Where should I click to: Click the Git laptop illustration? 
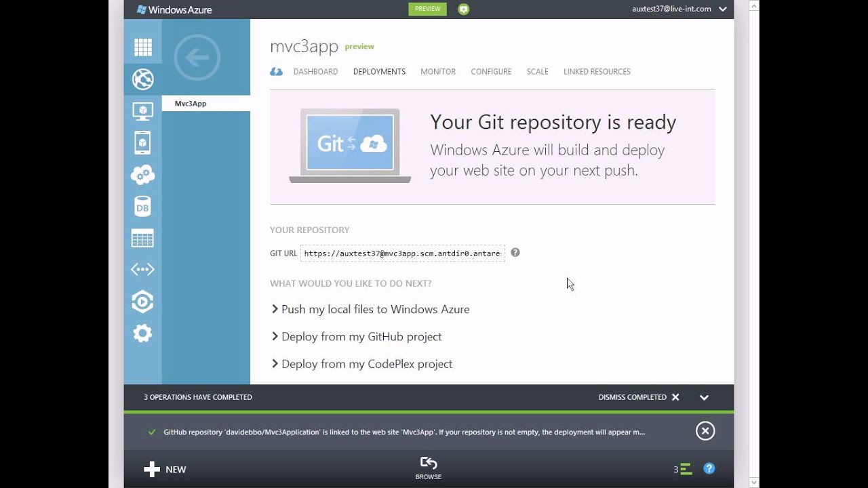tap(350, 146)
